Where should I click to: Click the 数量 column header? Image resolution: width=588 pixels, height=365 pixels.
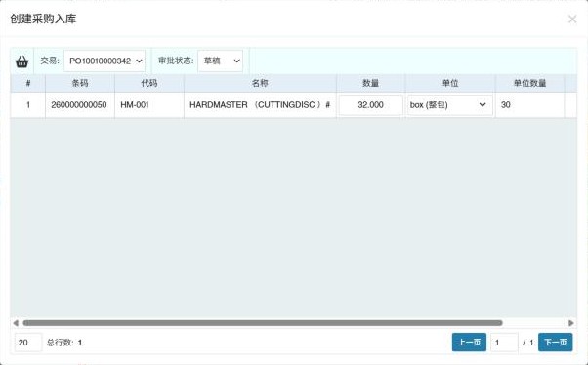click(x=370, y=83)
